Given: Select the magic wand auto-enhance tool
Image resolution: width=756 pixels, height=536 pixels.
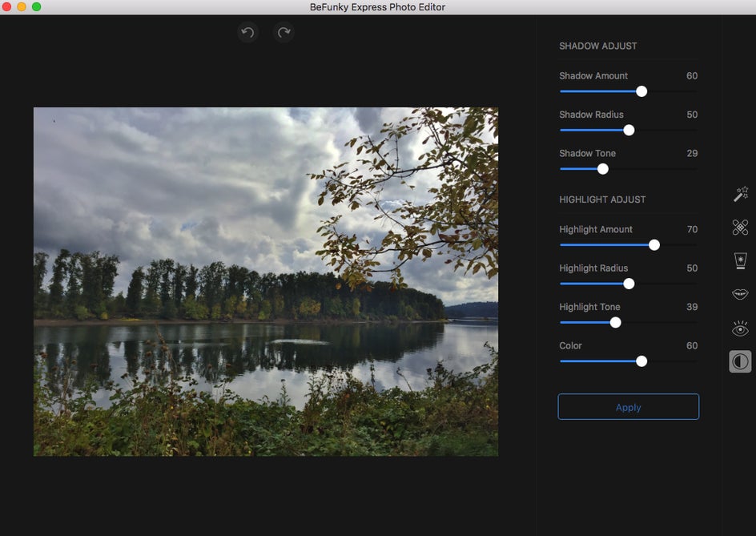Looking at the screenshot, I should (741, 194).
